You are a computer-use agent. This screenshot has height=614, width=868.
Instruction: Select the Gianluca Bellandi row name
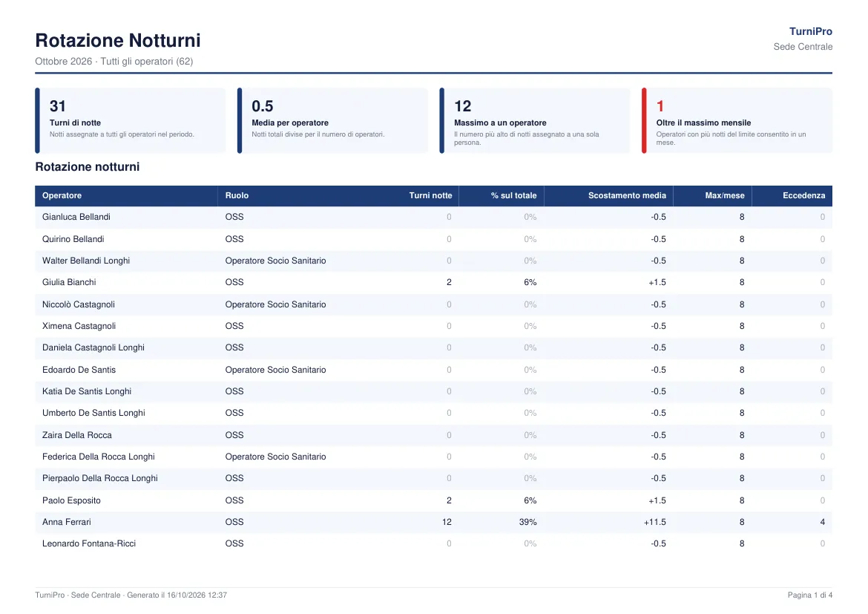tap(76, 218)
